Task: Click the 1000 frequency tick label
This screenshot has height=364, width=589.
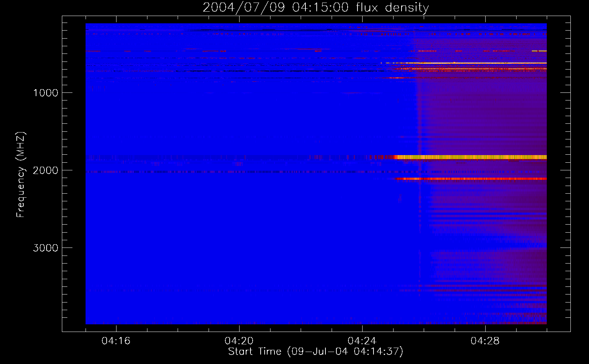Action: (46, 93)
